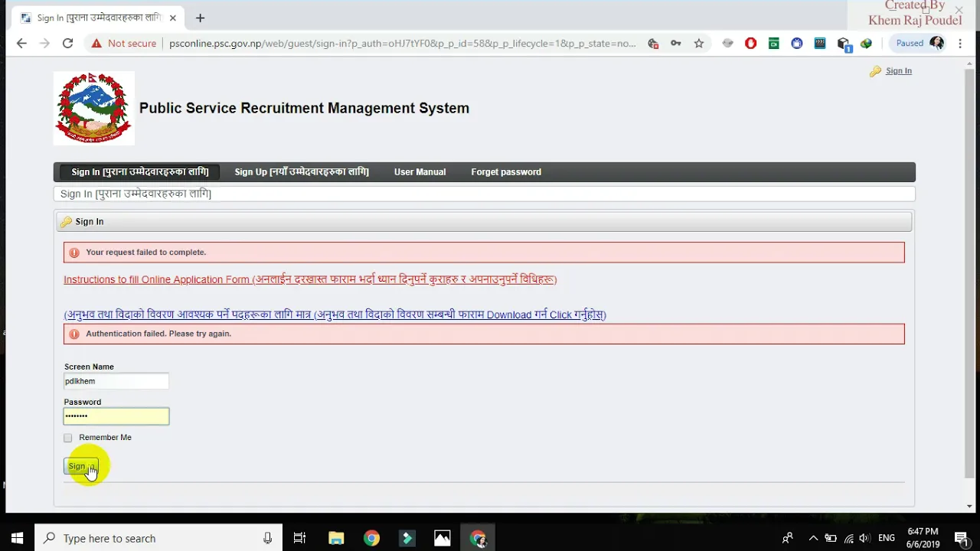Viewport: 980px width, 551px height.
Task: Show hidden system tray icons
Action: [x=814, y=538]
